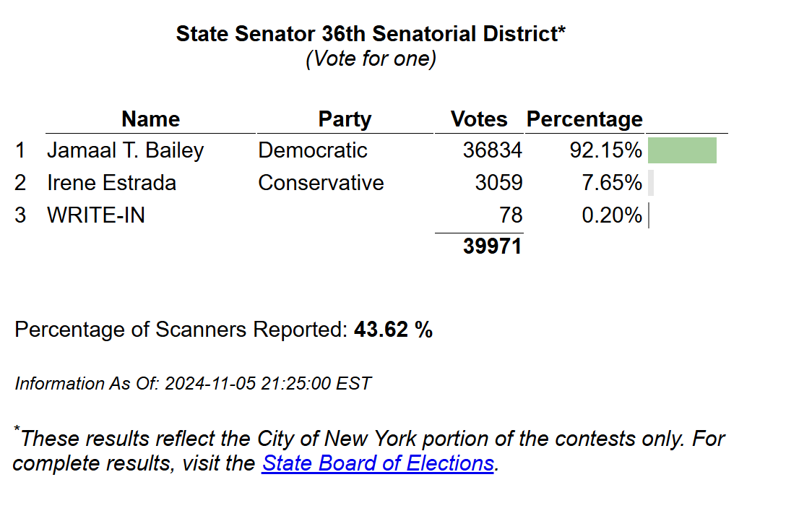Click the 3059 votes value
This screenshot has width=812, height=511.
pos(498,183)
